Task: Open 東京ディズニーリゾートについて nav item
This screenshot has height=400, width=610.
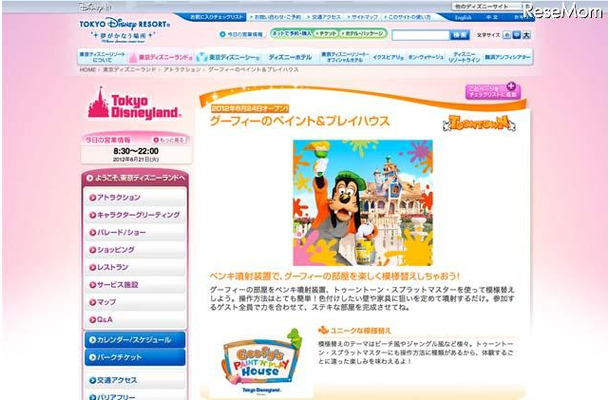Action: (103, 57)
